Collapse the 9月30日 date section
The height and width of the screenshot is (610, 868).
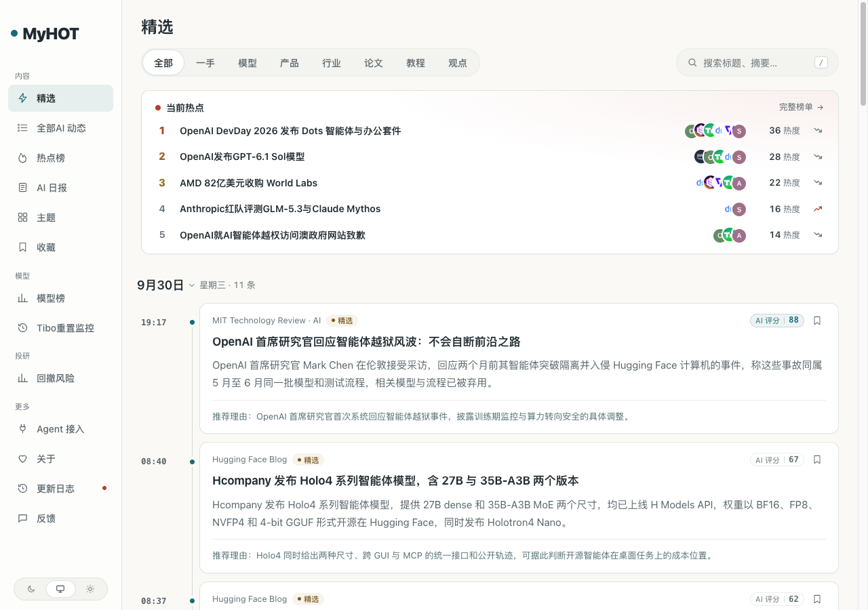pyautogui.click(x=192, y=285)
